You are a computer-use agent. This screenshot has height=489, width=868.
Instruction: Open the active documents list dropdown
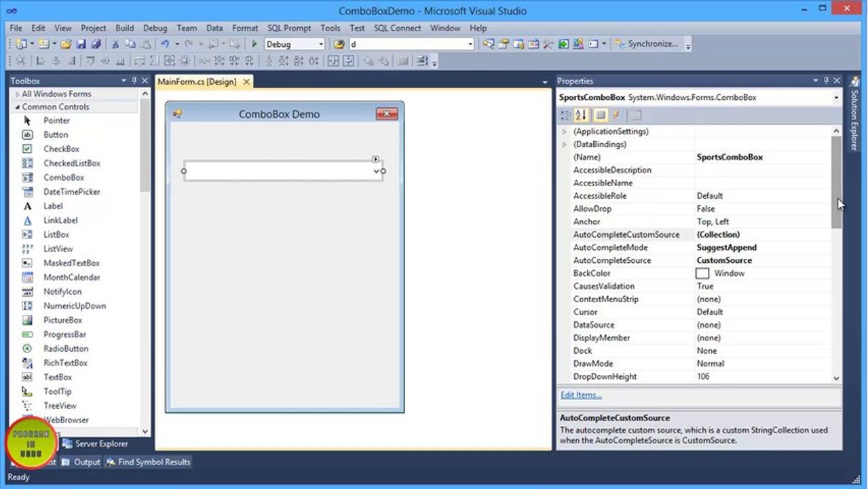(545, 82)
